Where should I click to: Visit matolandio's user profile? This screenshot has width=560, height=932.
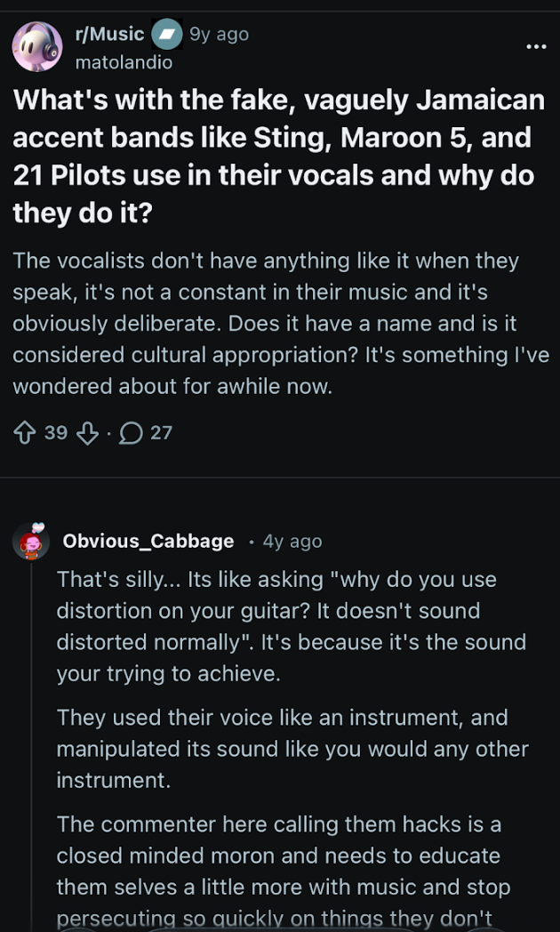pyautogui.click(x=124, y=62)
